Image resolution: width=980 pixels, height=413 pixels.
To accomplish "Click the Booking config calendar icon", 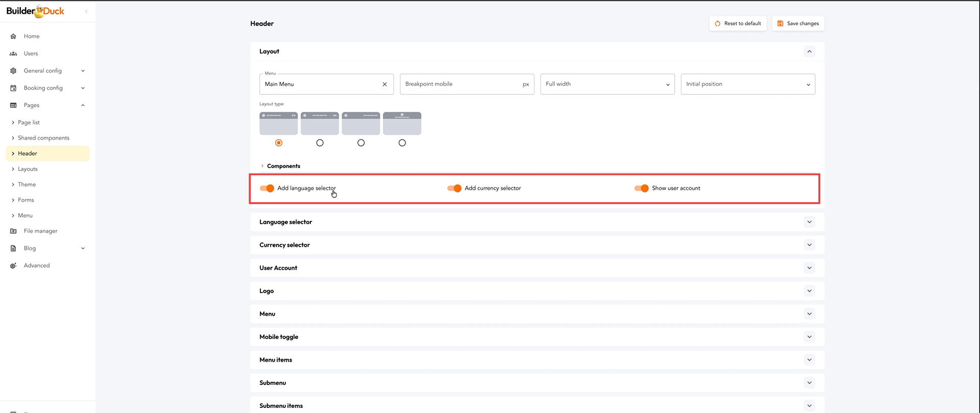I will pos(13,88).
